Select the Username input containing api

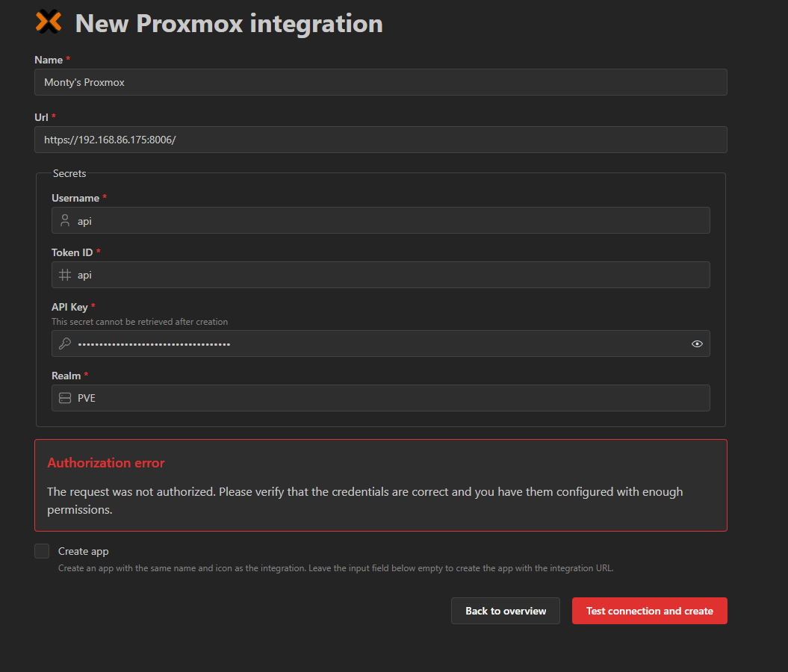click(380, 220)
